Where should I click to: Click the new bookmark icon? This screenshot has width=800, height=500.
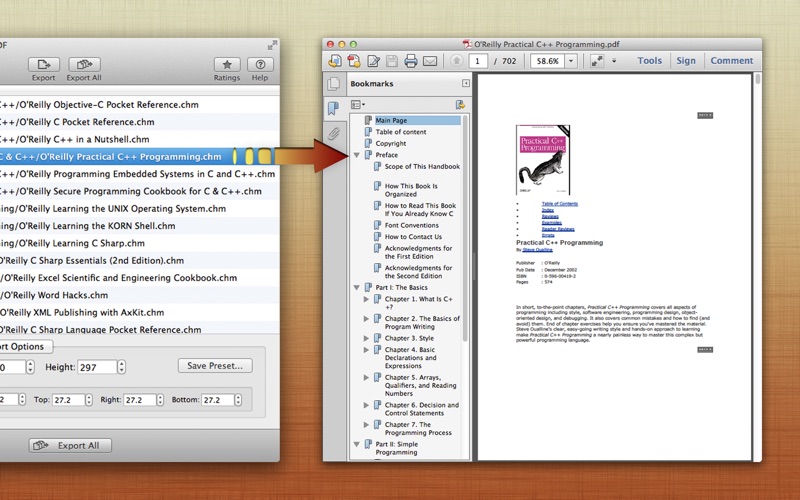(460, 105)
